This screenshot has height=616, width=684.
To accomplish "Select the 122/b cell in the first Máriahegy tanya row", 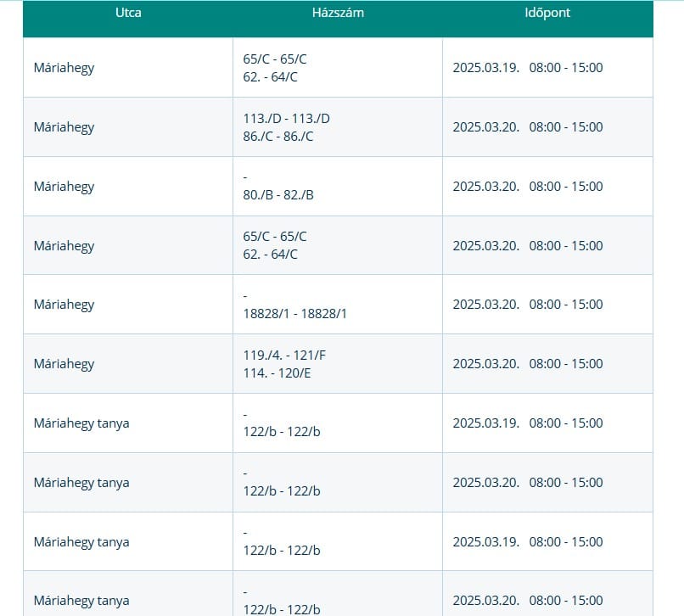I will (x=281, y=431).
